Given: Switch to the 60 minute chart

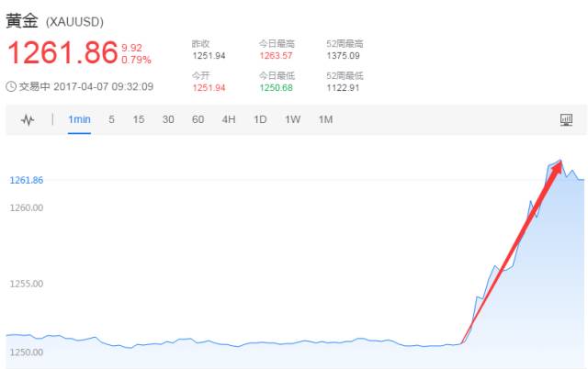Looking at the screenshot, I should (198, 120).
